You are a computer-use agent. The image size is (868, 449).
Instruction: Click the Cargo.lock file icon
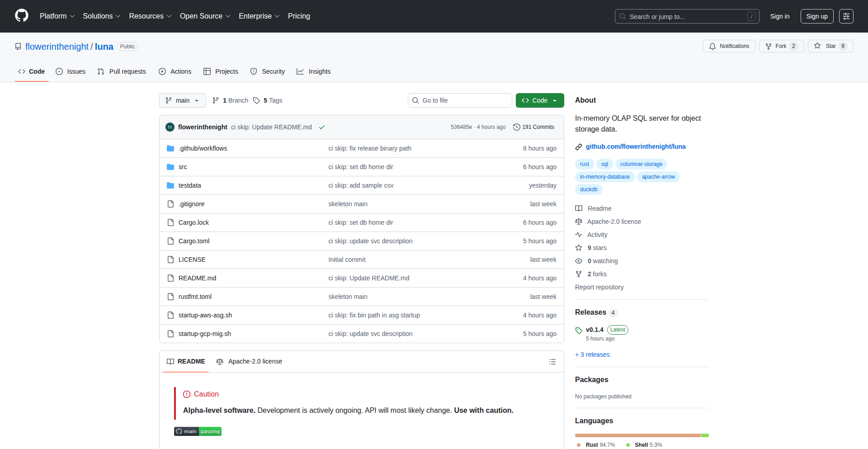[170, 222]
